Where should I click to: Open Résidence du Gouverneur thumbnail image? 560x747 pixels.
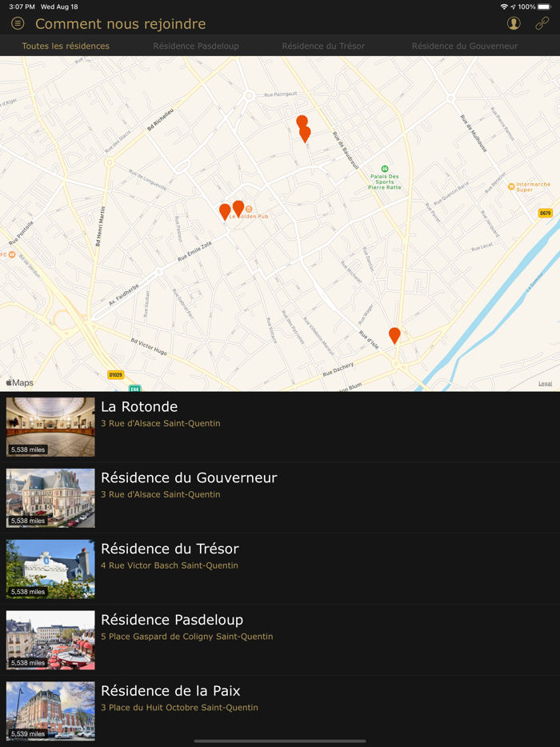tap(50, 497)
